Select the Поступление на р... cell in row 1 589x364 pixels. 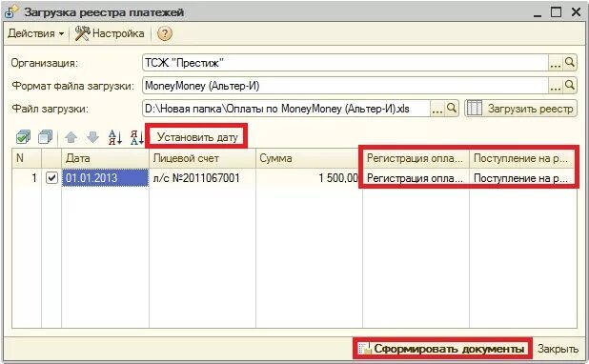pyautogui.click(x=523, y=177)
